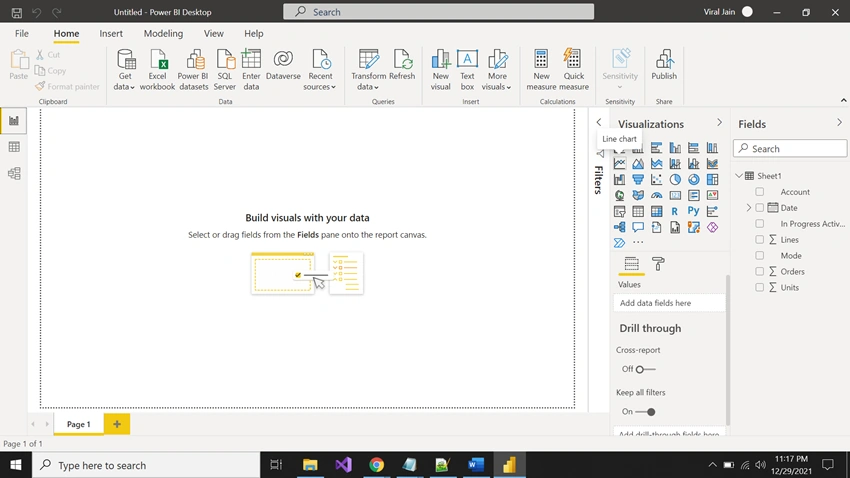The height and width of the screenshot is (478, 850).
Task: Check the Date field checkbox
Action: pos(759,208)
